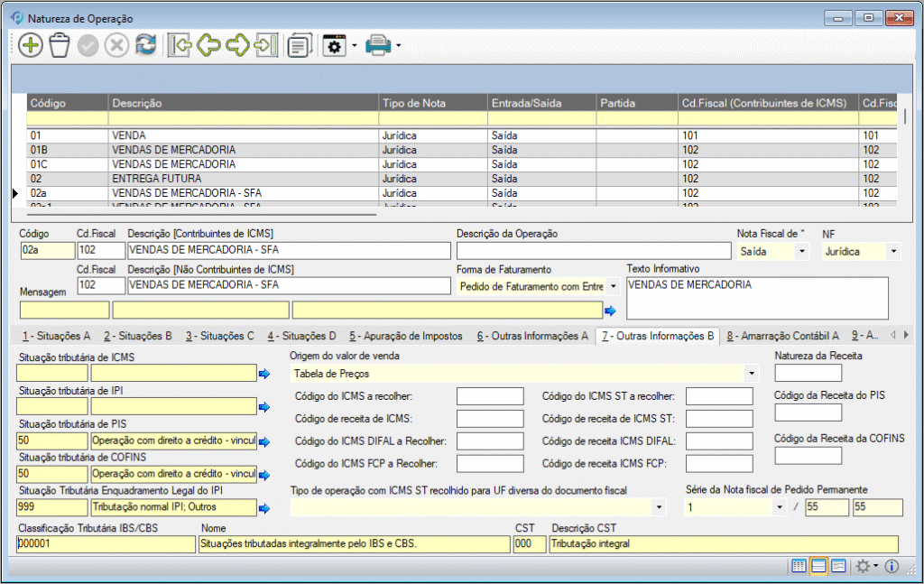Open the 8 - Amarração Contábil A tab
924x584 pixels.
[x=782, y=336]
